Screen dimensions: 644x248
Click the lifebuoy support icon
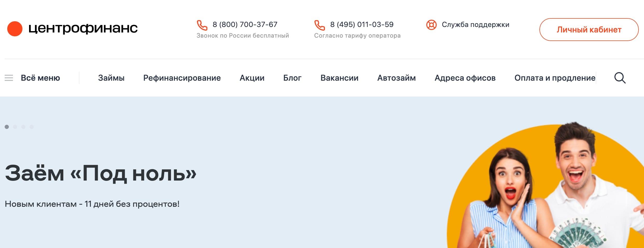[x=431, y=25]
